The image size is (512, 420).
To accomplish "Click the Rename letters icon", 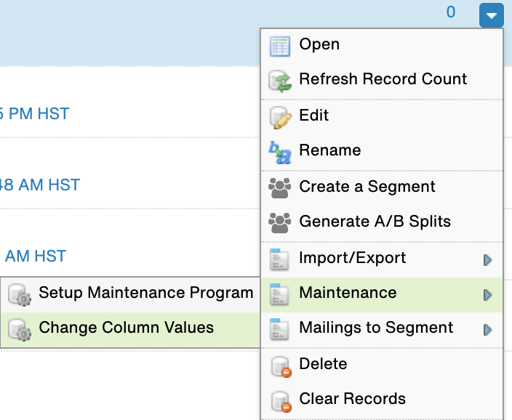I will pyautogui.click(x=279, y=153).
